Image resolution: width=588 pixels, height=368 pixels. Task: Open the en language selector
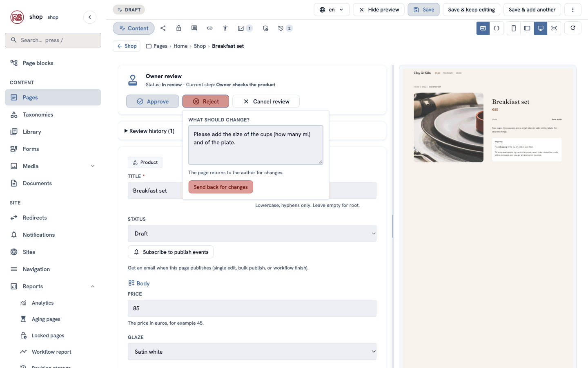pos(332,10)
